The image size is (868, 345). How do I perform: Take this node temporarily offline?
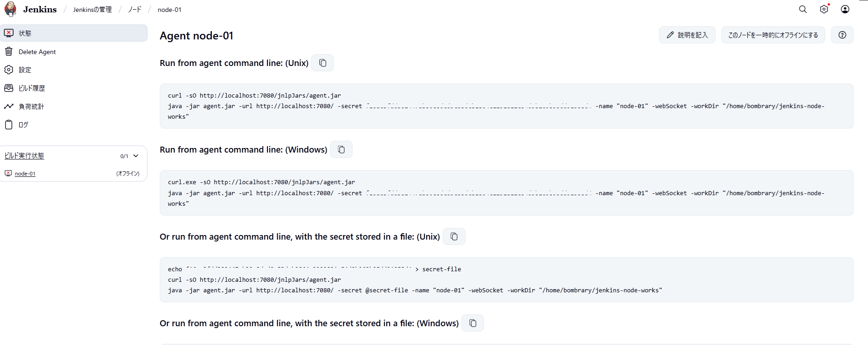773,35
